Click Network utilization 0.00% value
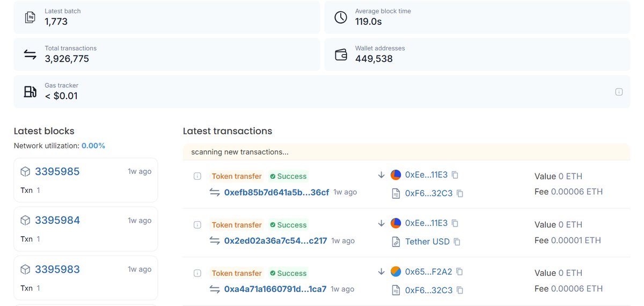The width and height of the screenshot is (644, 306). click(x=93, y=146)
